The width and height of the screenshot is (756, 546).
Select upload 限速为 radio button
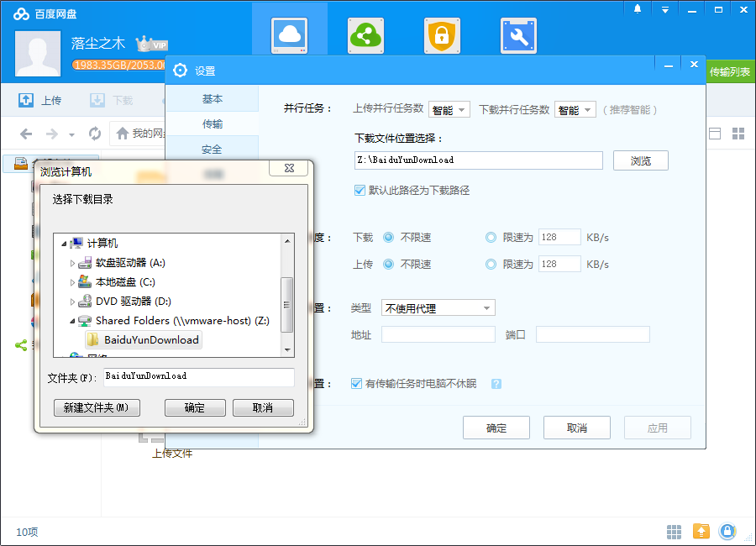(x=491, y=265)
